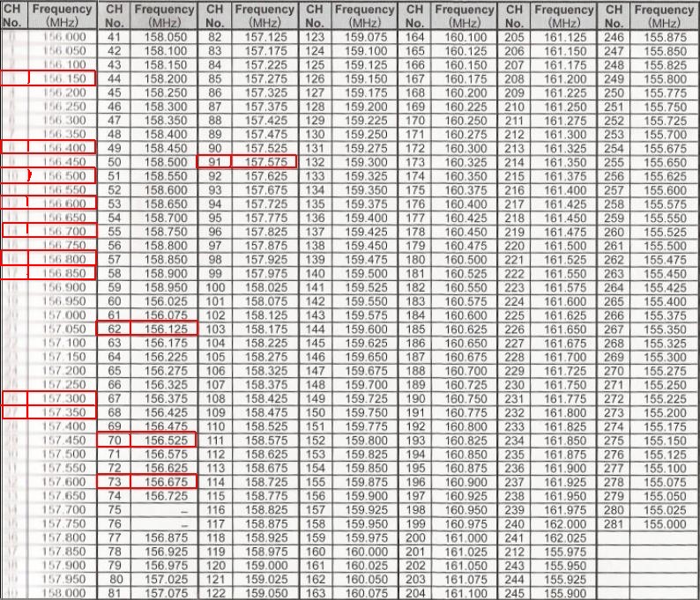Click the highlighted 157.575 frequency for channel 91

point(264,162)
